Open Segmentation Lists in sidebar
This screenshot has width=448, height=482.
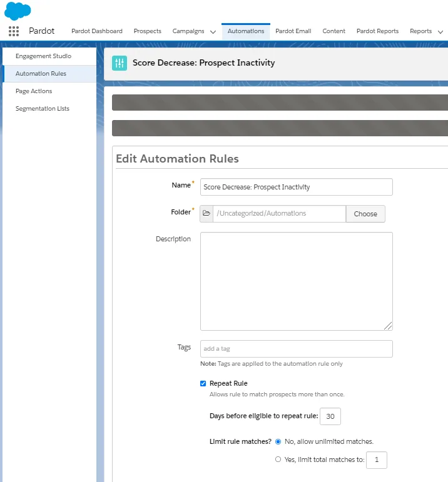49,109
